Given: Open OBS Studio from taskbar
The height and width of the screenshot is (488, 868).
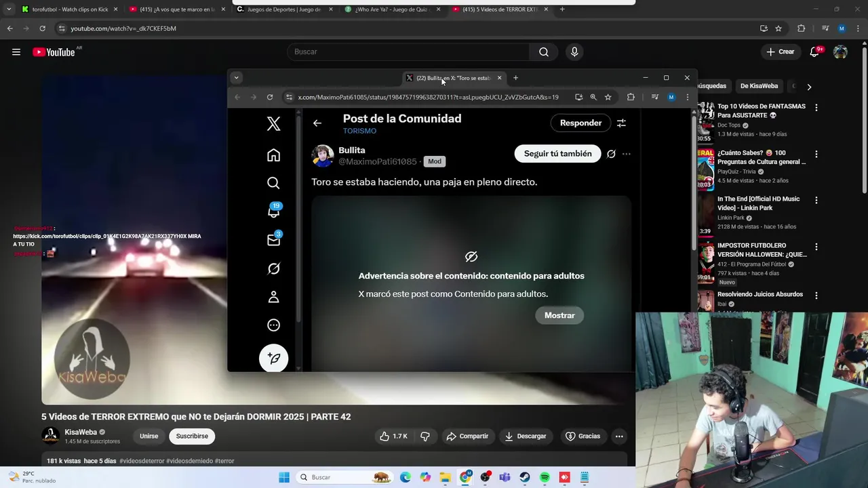Looking at the screenshot, I should click(485, 477).
